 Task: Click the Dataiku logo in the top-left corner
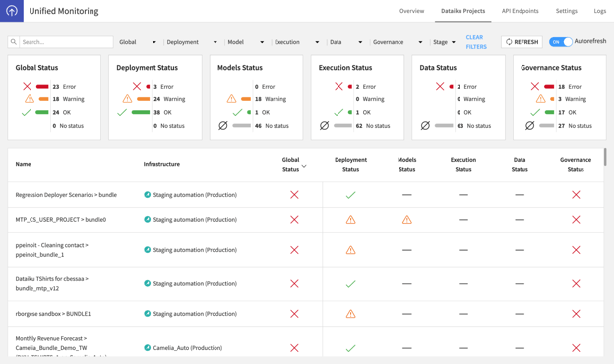(x=12, y=11)
